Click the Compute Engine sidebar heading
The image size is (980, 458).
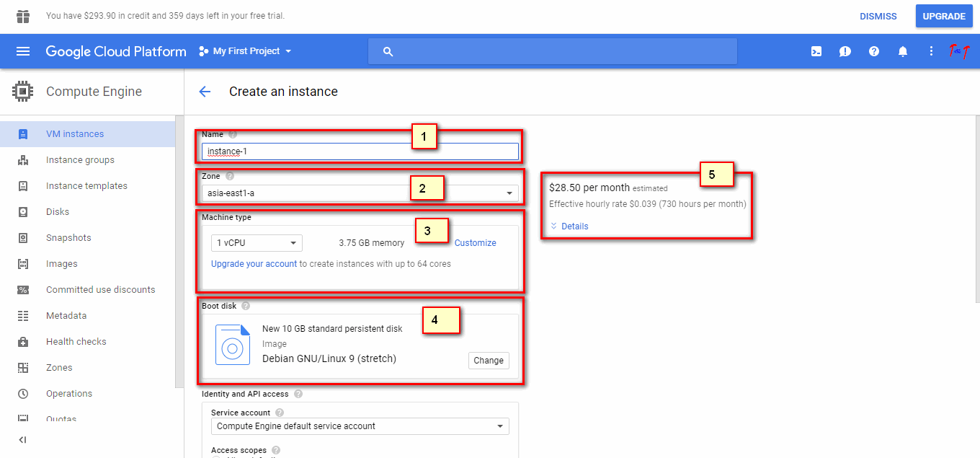(x=94, y=92)
